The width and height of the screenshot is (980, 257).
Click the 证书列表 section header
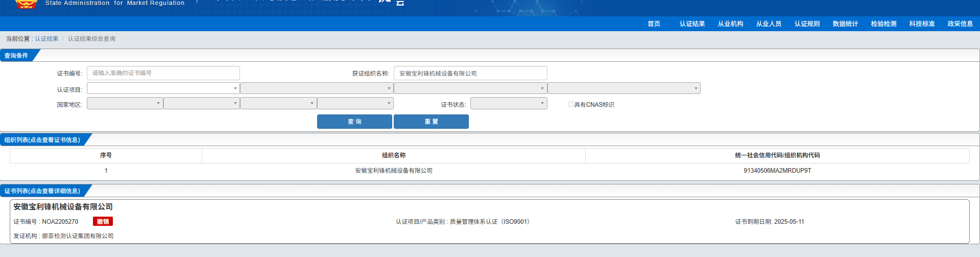point(42,191)
